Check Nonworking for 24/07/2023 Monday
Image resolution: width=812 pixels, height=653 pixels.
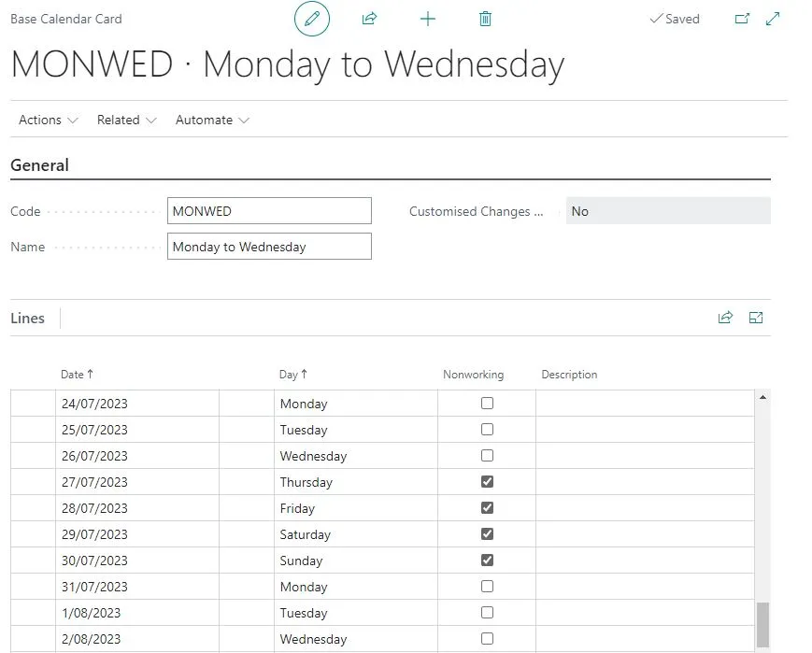coord(488,403)
